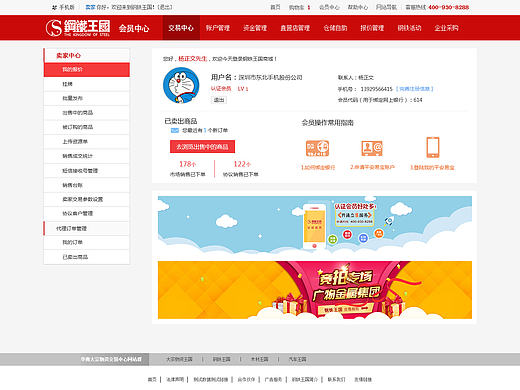
Task: Open the orange ID card account guide icon
Action: (372, 148)
